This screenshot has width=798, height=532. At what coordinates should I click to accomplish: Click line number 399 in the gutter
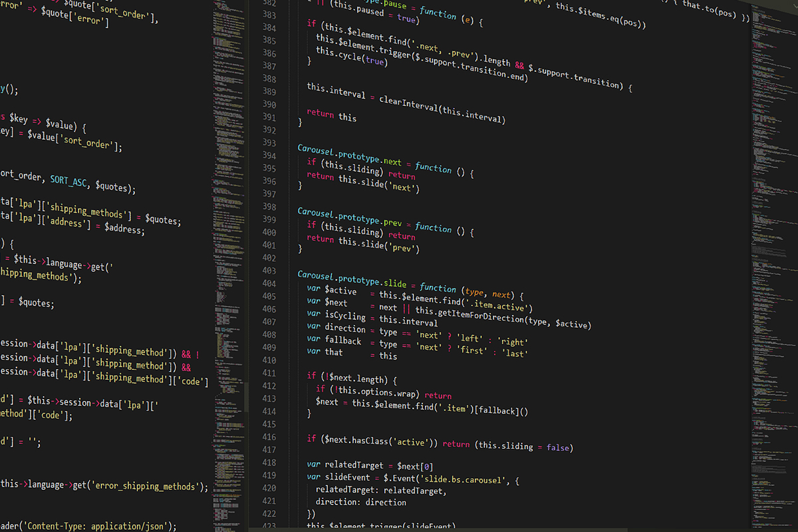[x=269, y=219]
